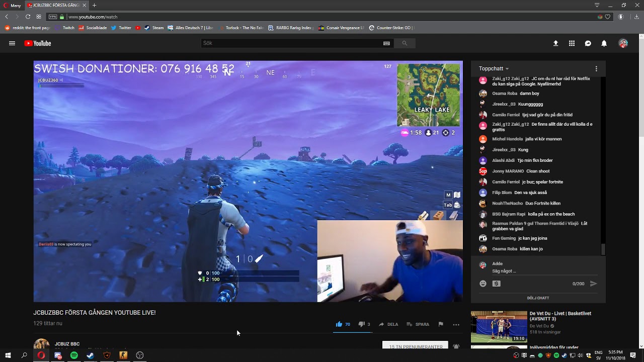Open Corsair Vengeance bookmark

(x=341, y=28)
